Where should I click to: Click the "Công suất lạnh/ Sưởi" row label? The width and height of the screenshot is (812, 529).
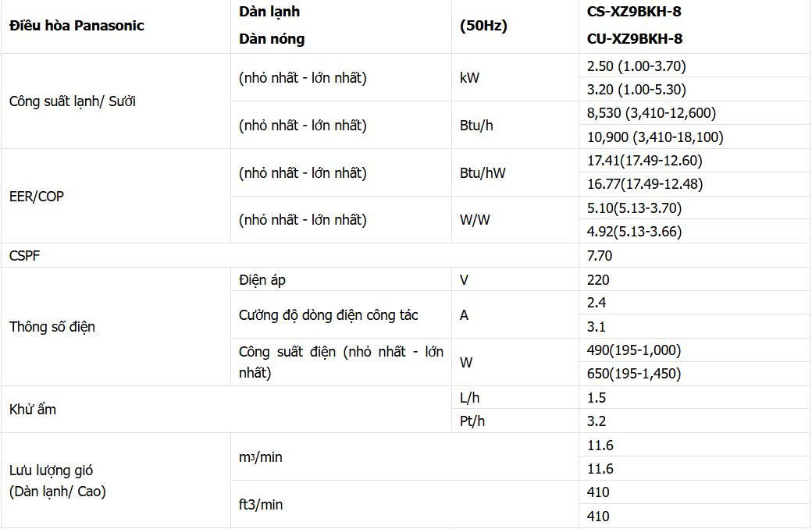click(x=73, y=101)
